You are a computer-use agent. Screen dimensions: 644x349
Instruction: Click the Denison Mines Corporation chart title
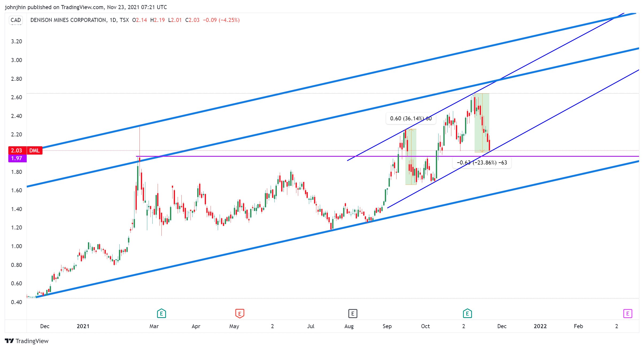click(x=68, y=20)
